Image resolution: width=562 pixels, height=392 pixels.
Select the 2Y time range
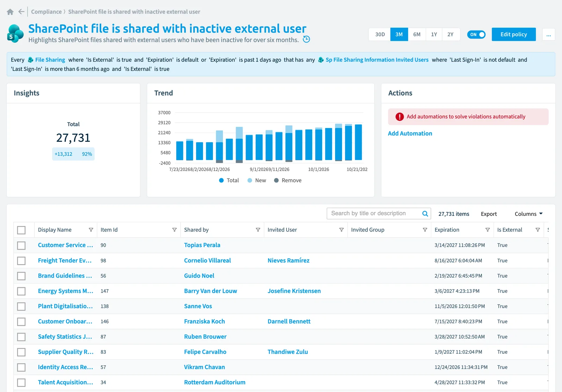(451, 34)
